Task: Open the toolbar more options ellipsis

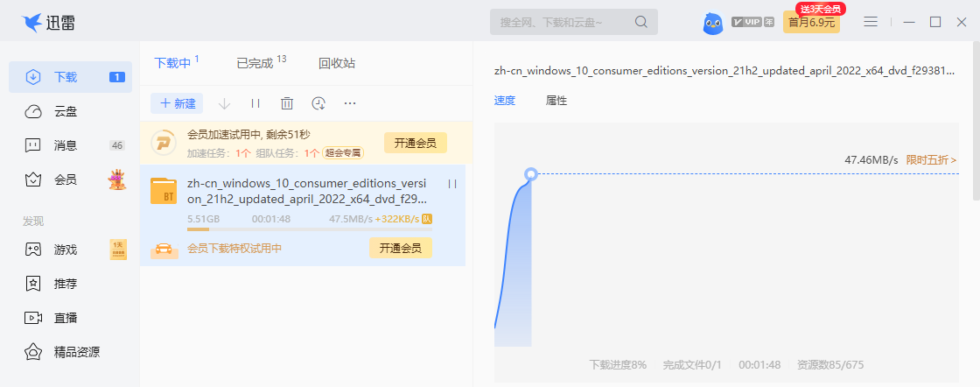Action: (350, 103)
